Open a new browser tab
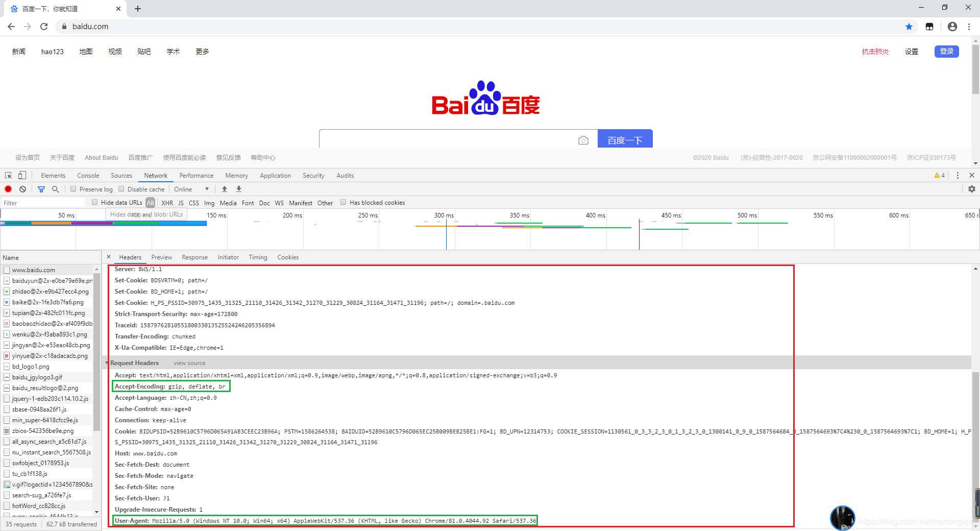 (138, 9)
